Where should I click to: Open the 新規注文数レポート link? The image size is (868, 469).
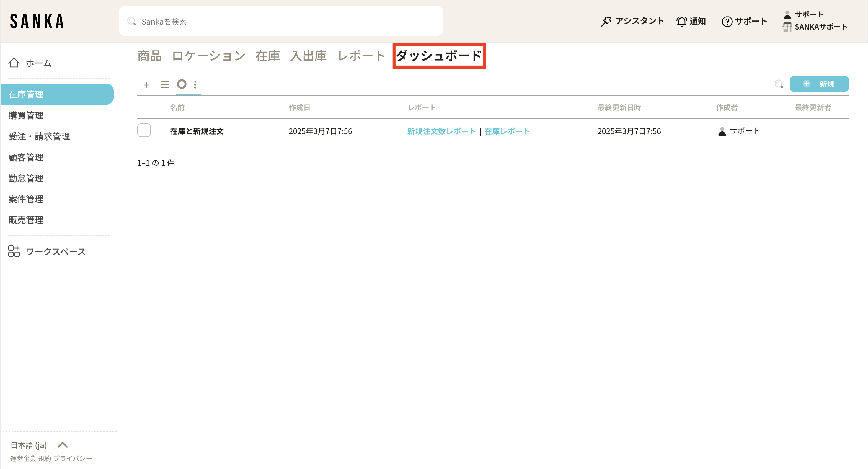click(x=441, y=131)
